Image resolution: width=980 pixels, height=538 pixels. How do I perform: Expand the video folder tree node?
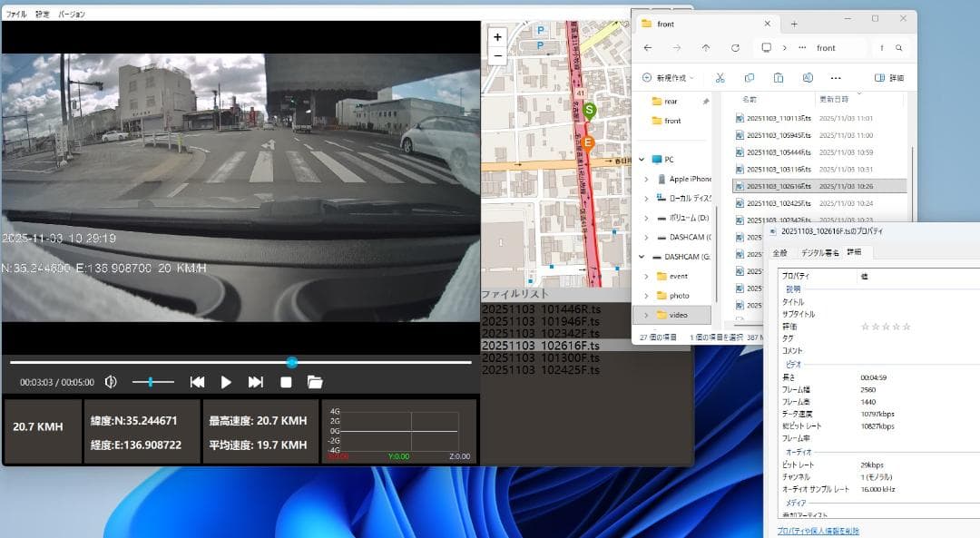click(646, 315)
